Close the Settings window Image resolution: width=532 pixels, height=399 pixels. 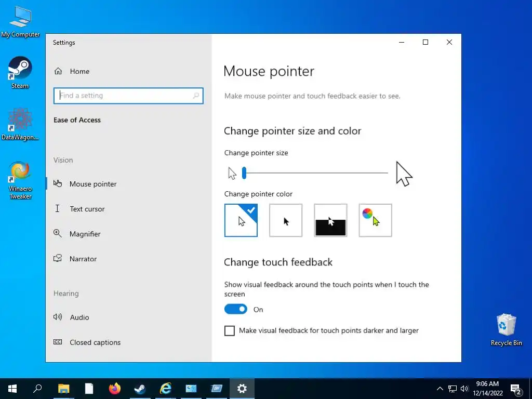coord(449,42)
